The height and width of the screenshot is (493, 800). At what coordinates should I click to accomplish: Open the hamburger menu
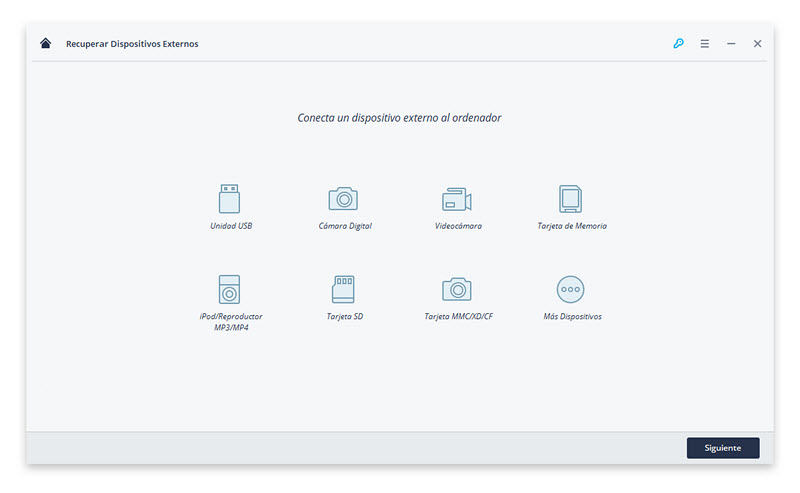[x=705, y=44]
